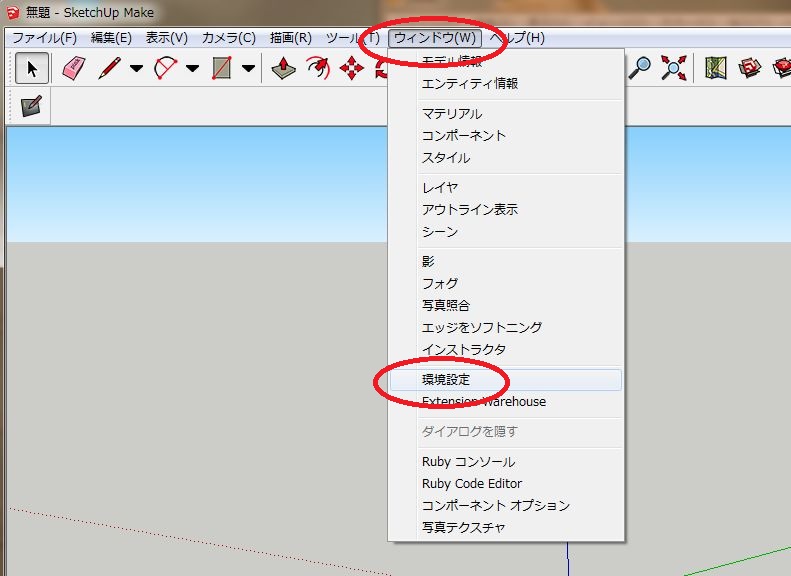Image resolution: width=791 pixels, height=576 pixels.
Task: Open the Add Location map icon
Action: pos(715,68)
